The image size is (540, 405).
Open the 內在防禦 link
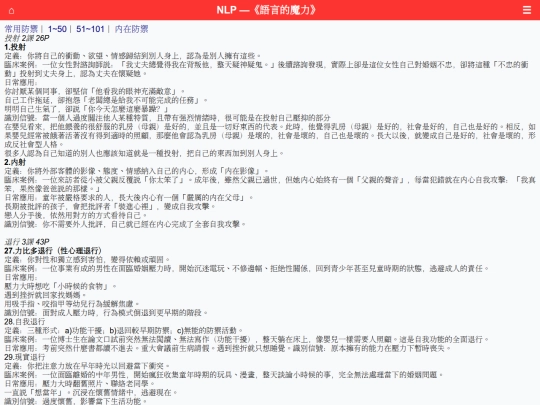(131, 29)
